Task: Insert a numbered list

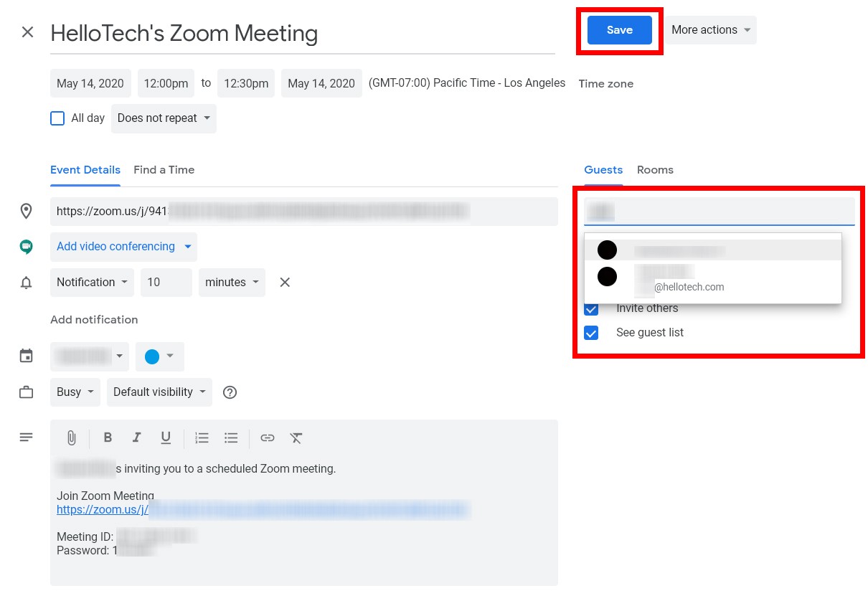Action: (202, 437)
